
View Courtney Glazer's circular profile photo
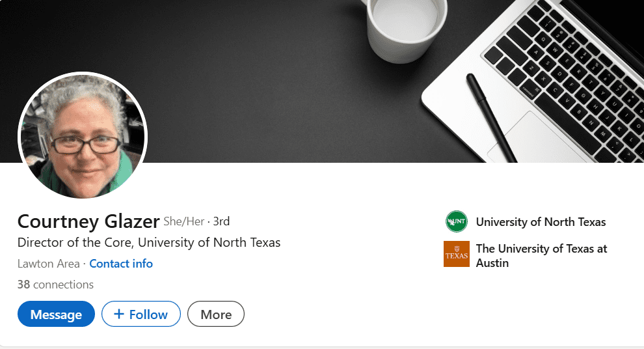click(83, 135)
